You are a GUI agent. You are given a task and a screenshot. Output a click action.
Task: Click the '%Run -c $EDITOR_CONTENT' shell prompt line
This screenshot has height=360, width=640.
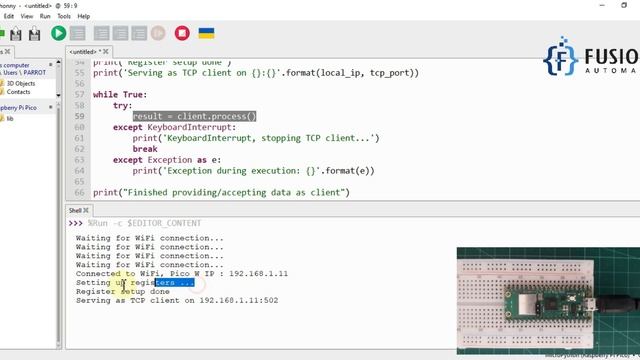[x=144, y=223]
